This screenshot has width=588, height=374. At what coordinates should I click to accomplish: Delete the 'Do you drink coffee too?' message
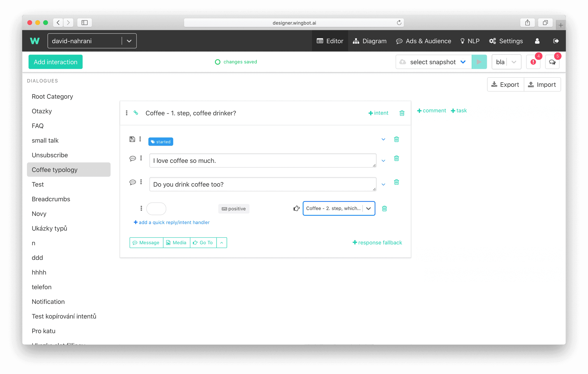[x=396, y=182]
